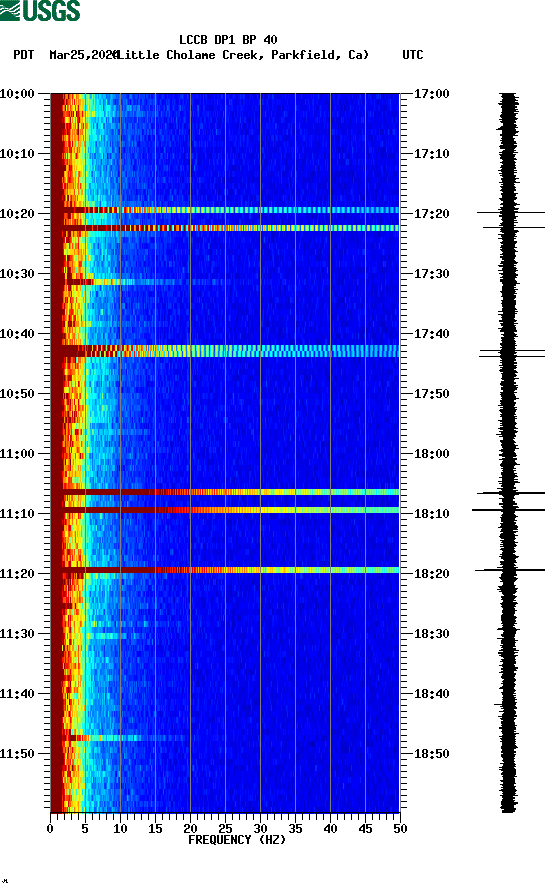Click the broadband event band just above 11:10

point(225,510)
